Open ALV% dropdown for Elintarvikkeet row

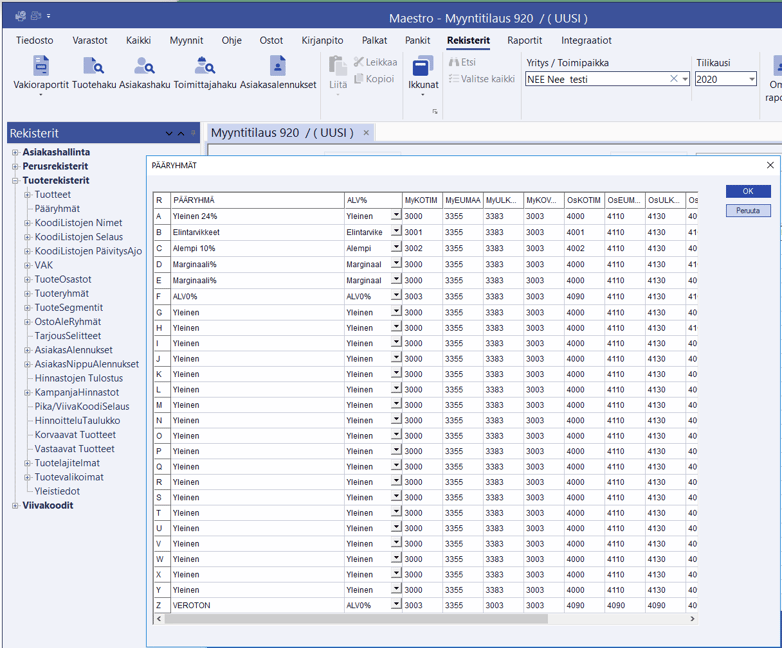tap(396, 231)
